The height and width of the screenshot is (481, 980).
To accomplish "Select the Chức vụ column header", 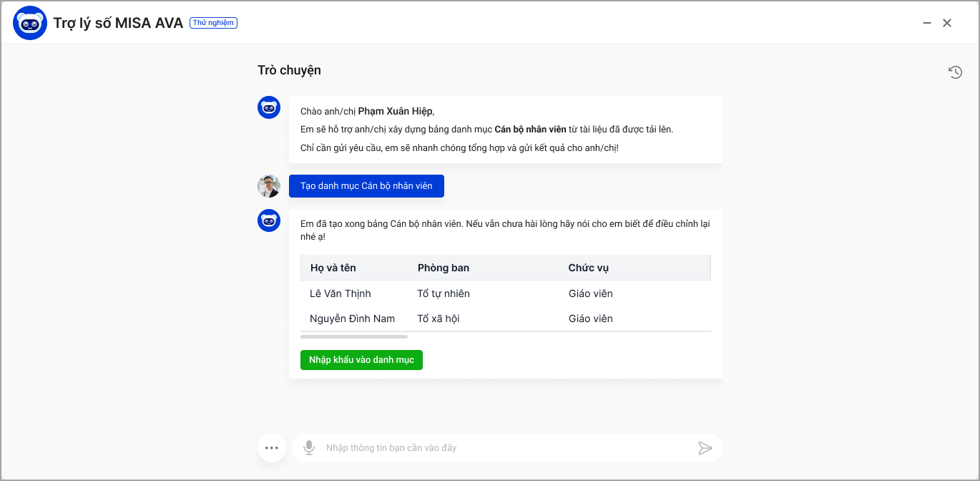I will [x=589, y=268].
